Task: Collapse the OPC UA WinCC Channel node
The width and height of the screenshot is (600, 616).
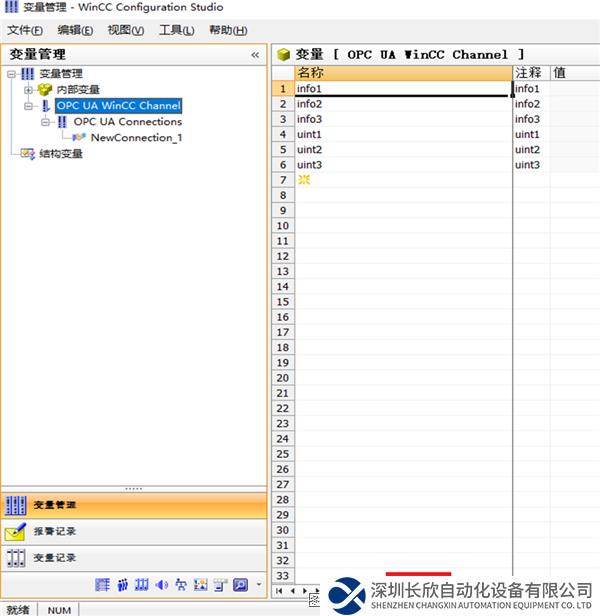Action: (29, 106)
